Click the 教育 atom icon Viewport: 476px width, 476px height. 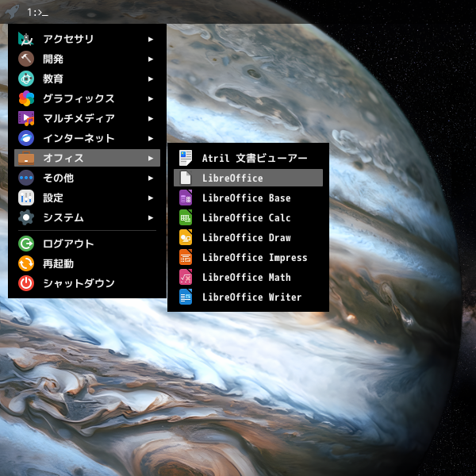point(26,79)
